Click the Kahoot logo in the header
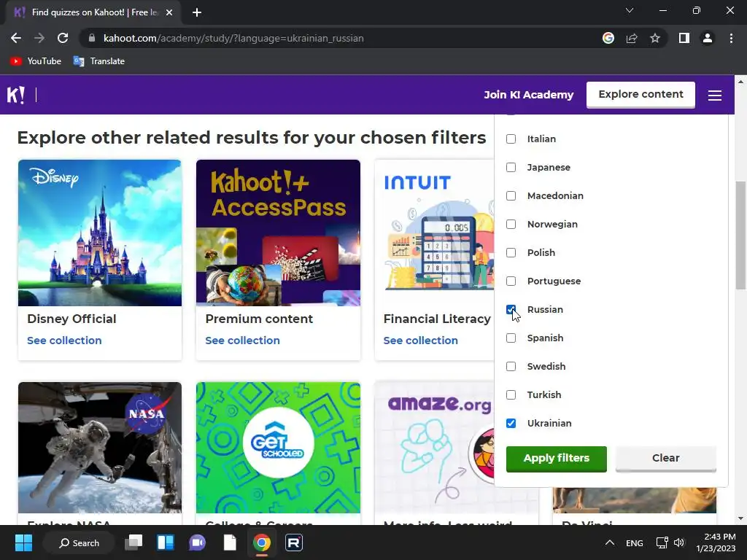The image size is (747, 560). click(x=15, y=95)
